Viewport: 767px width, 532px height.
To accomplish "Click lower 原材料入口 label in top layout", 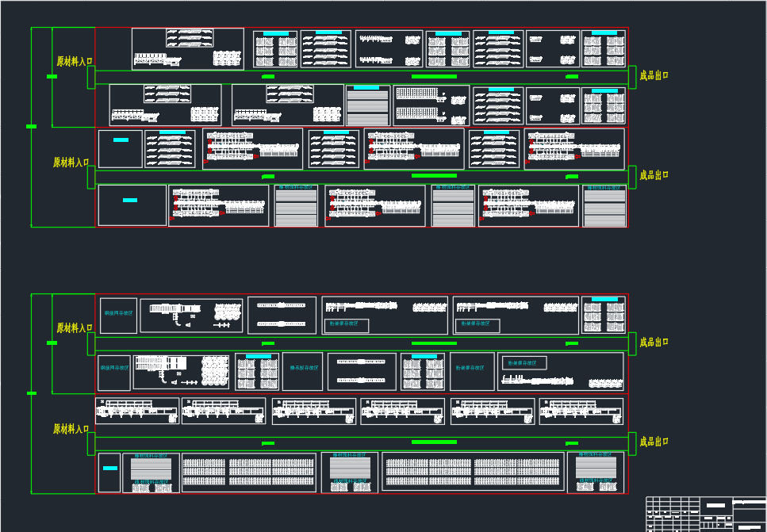I will tap(71, 163).
